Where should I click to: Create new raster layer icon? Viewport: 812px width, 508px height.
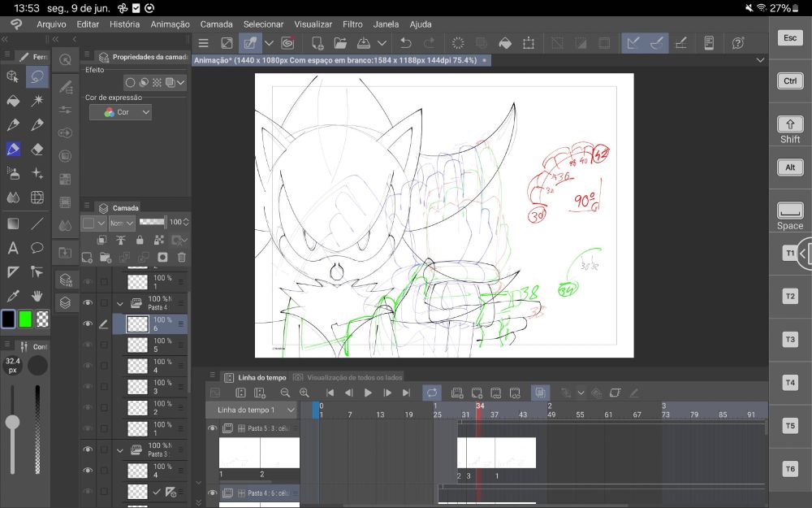tap(87, 257)
